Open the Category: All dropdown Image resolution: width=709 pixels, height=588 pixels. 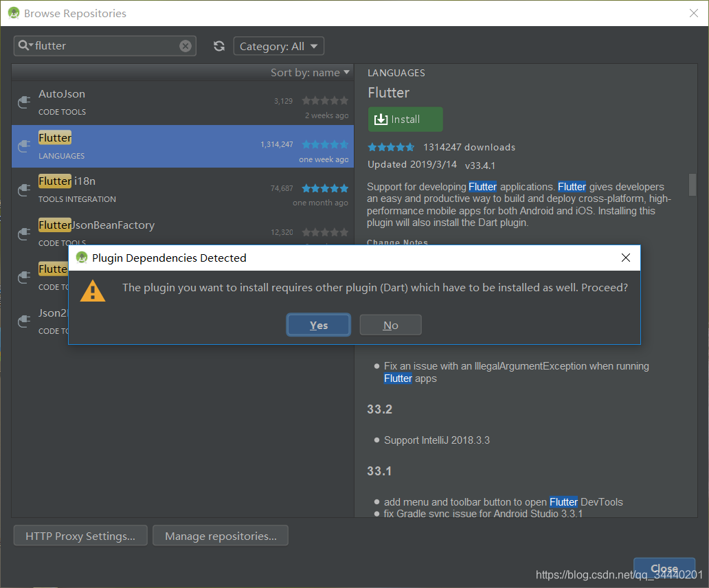pos(278,46)
